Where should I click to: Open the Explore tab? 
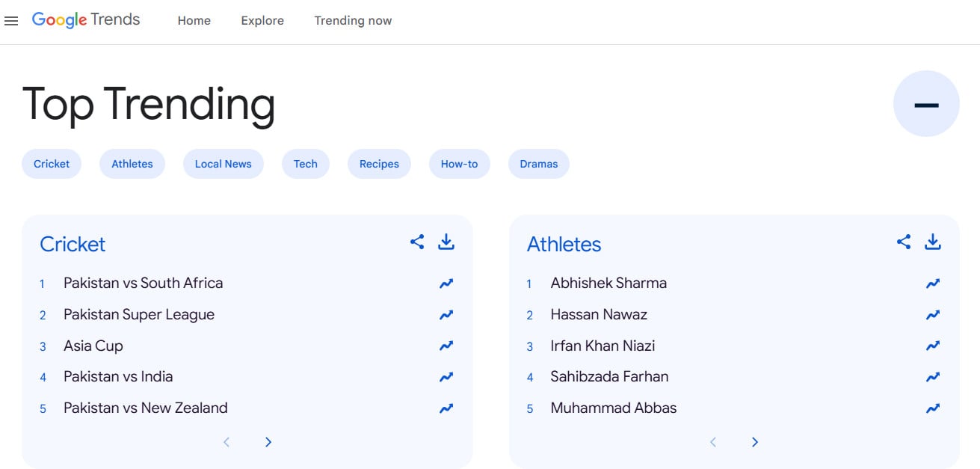262,21
